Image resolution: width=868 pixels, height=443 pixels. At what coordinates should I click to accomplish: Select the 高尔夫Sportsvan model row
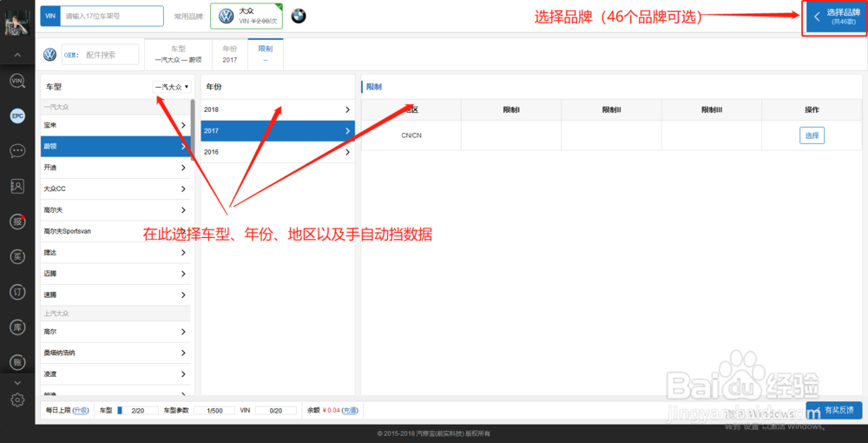(115, 231)
